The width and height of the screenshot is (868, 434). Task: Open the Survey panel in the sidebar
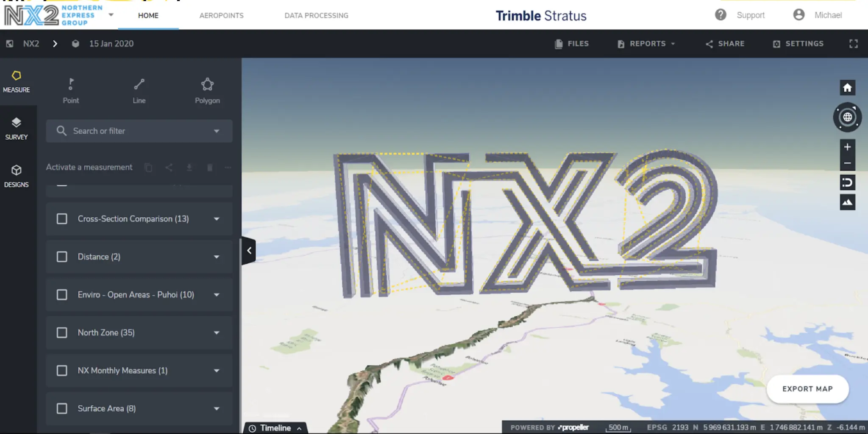pyautogui.click(x=17, y=127)
